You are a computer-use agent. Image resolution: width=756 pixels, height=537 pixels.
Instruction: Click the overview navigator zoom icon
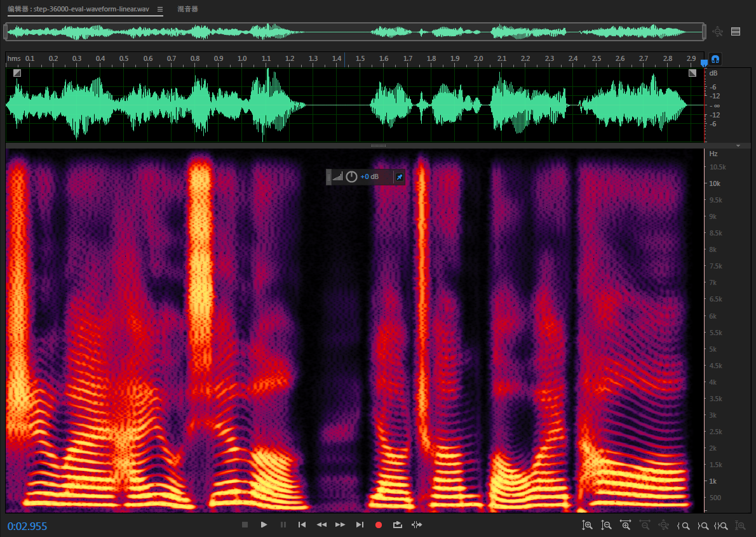(717, 31)
